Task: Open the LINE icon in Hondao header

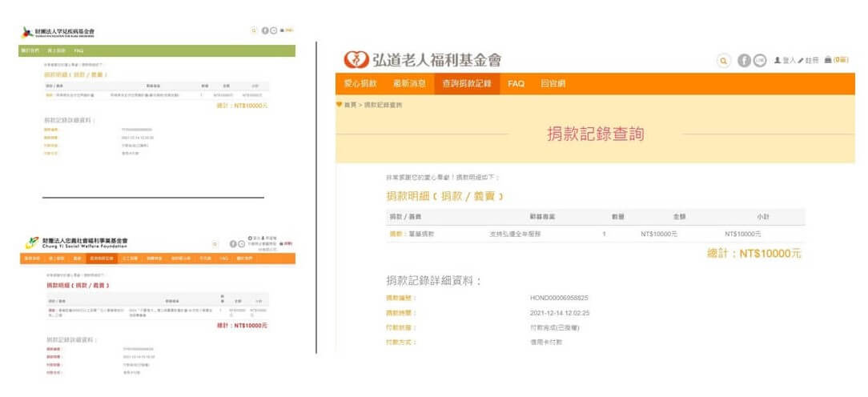Action: tap(760, 61)
